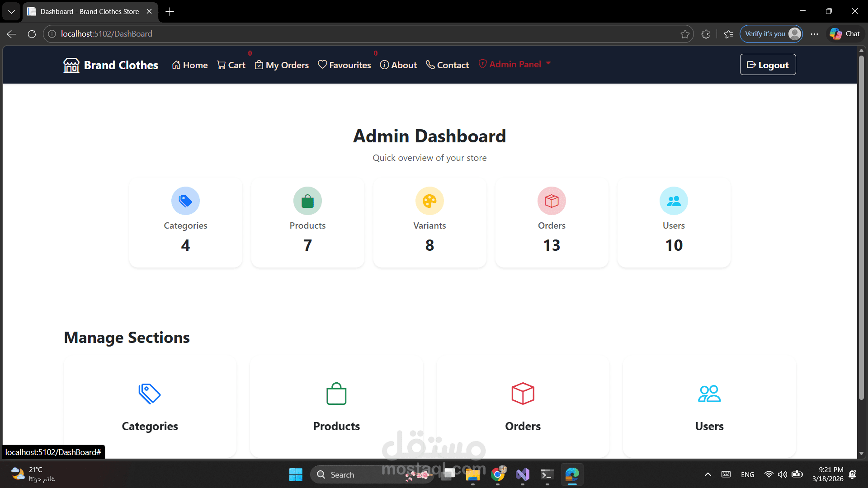The width and height of the screenshot is (868, 488).
Task: Click the Brand Clothes store logo icon
Action: coord(71,65)
